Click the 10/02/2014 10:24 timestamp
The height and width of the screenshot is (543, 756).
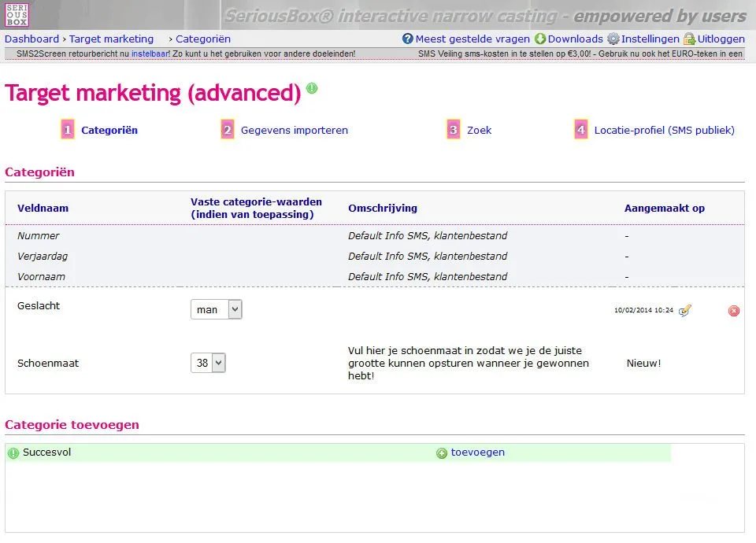643,310
